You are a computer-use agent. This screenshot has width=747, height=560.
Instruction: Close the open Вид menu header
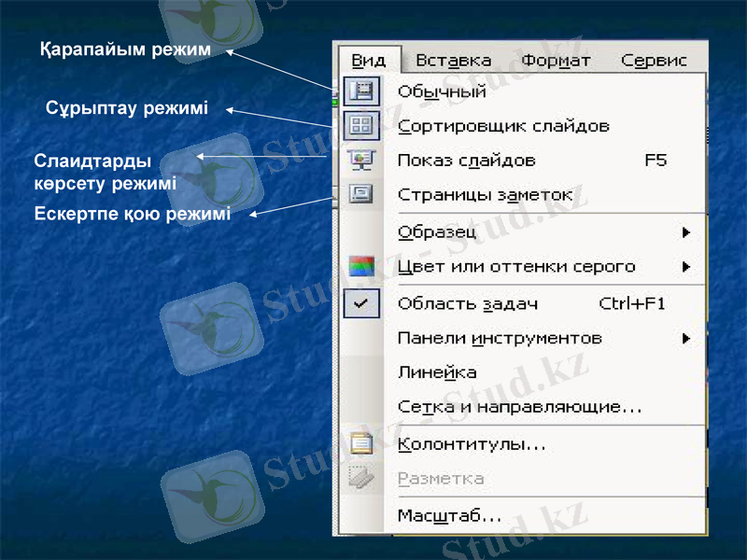pos(369,61)
